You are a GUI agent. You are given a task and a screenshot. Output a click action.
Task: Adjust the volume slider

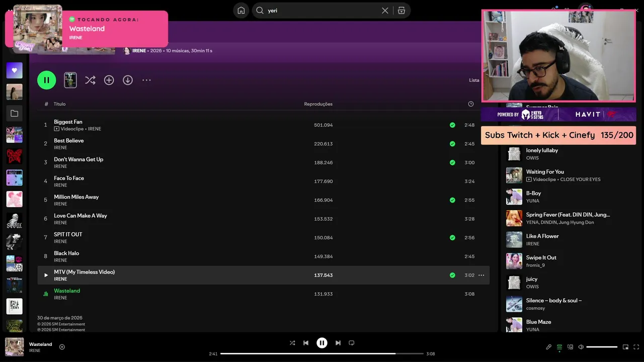coord(602,347)
